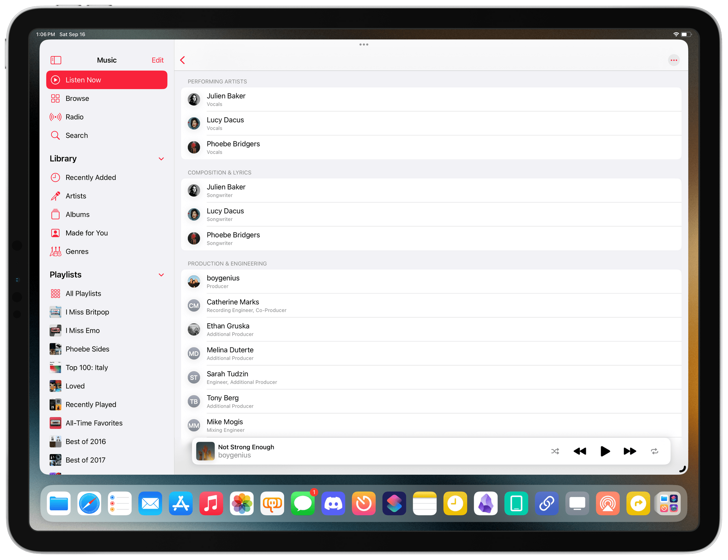Toggle the sidebar visibility icon
Screen dimensions: 728x560
pyautogui.click(x=56, y=60)
